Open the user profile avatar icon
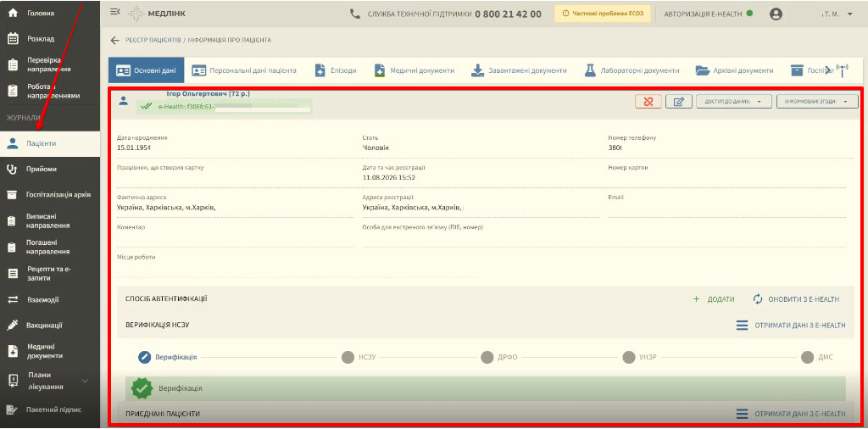The image size is (868, 429). tap(776, 14)
